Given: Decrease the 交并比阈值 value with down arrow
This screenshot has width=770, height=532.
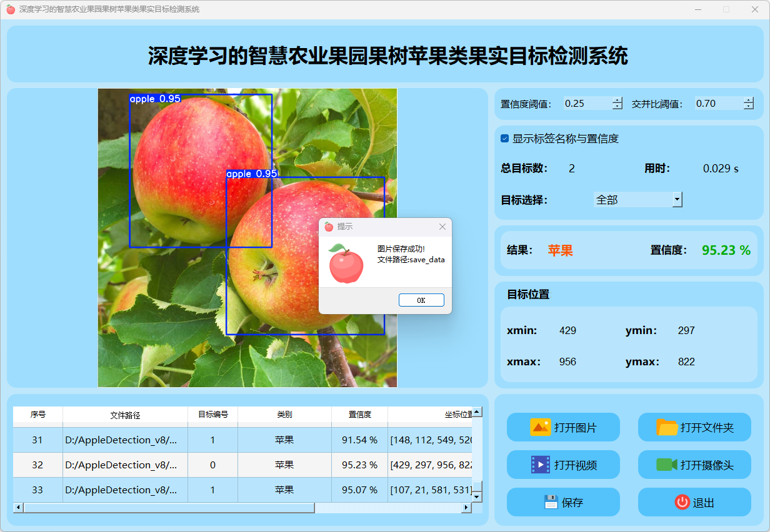Looking at the screenshot, I should pos(749,107).
